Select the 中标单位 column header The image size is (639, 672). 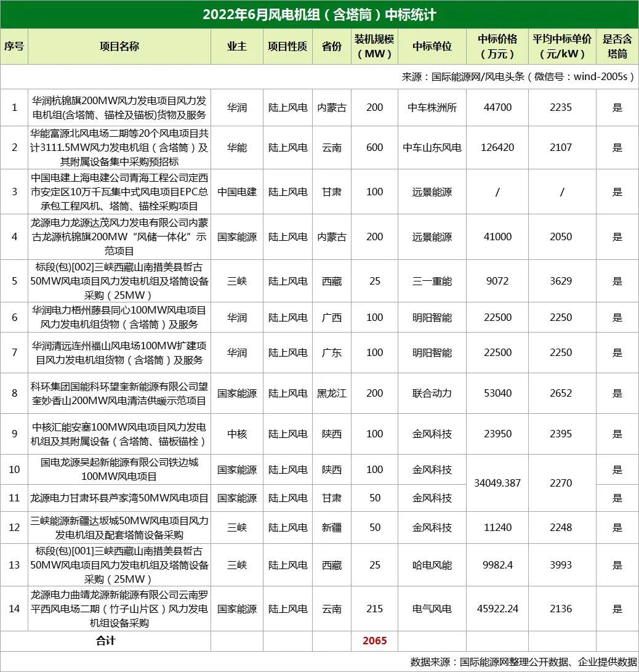432,46
